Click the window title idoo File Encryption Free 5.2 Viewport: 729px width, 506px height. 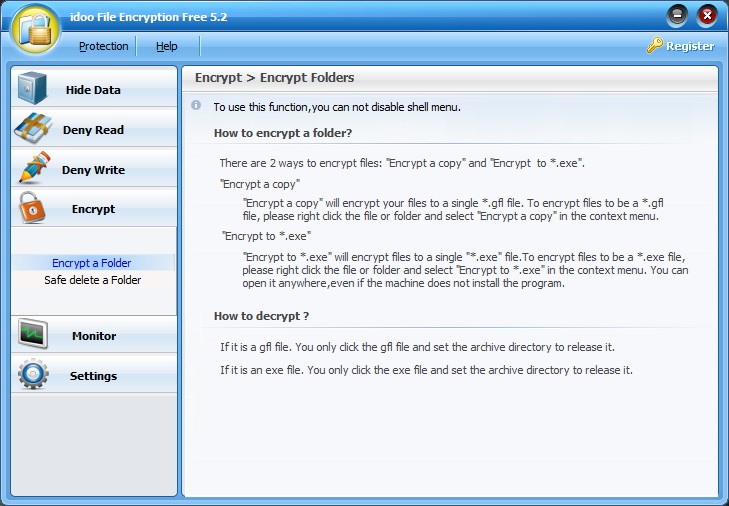(x=149, y=17)
